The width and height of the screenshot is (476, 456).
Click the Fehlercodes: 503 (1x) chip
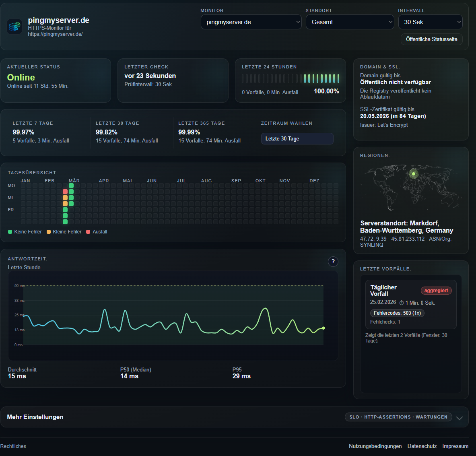tap(397, 313)
